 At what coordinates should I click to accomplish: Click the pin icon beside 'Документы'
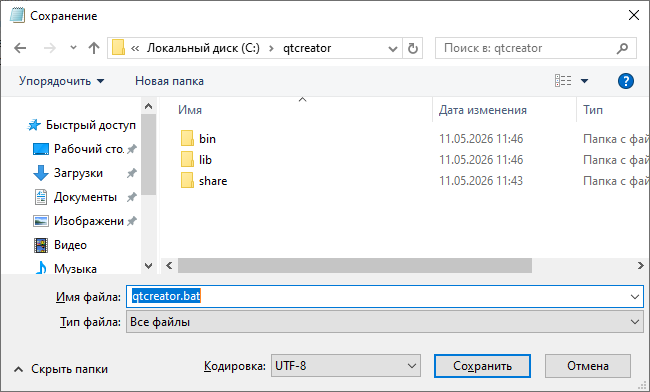(x=131, y=197)
